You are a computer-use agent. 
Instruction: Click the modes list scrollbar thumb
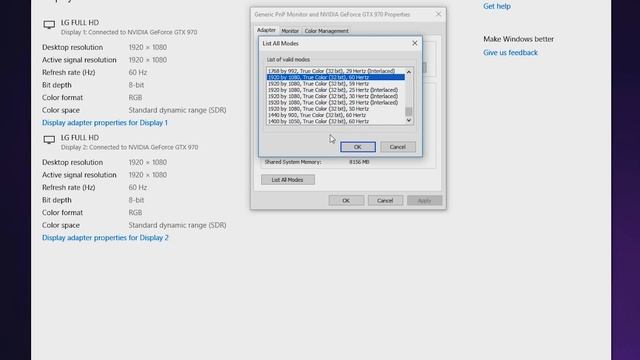(x=409, y=111)
